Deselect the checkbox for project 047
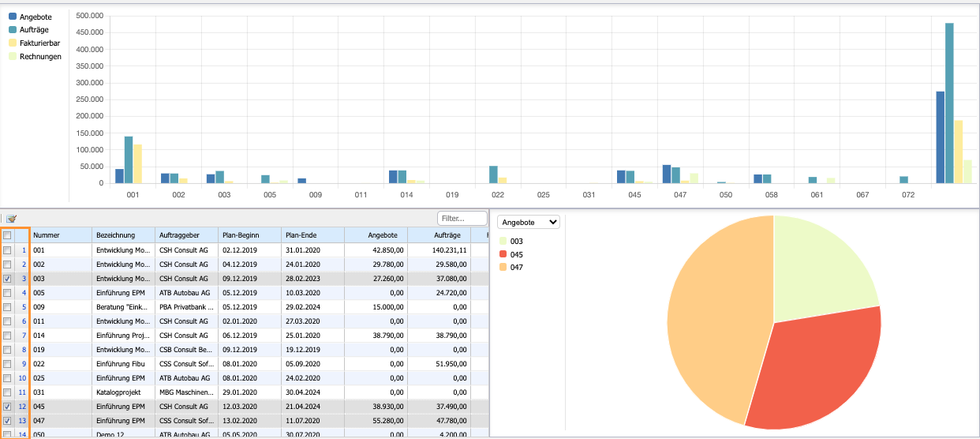980x439 pixels. point(7,421)
